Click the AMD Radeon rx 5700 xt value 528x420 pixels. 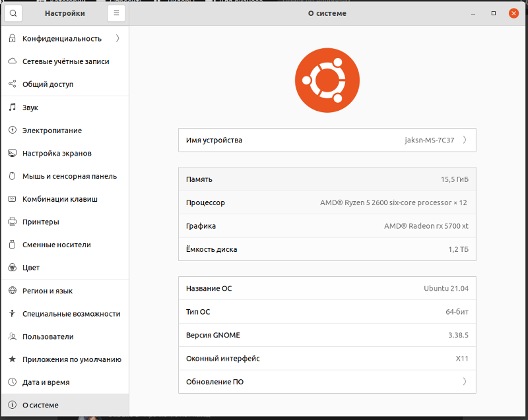click(426, 226)
